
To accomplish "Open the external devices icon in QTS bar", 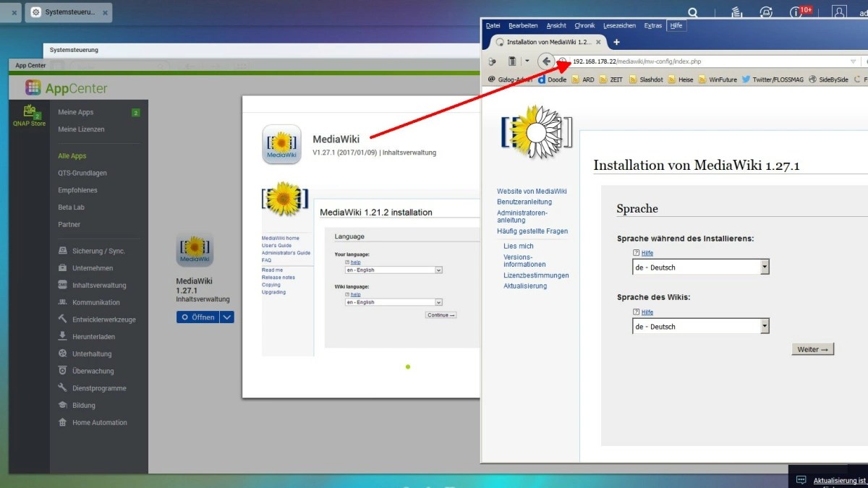I will pyautogui.click(x=766, y=12).
